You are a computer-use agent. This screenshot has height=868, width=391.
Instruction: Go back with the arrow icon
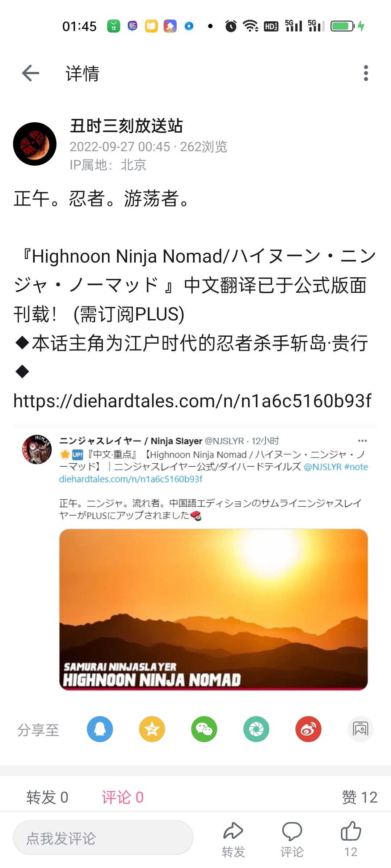(x=30, y=73)
